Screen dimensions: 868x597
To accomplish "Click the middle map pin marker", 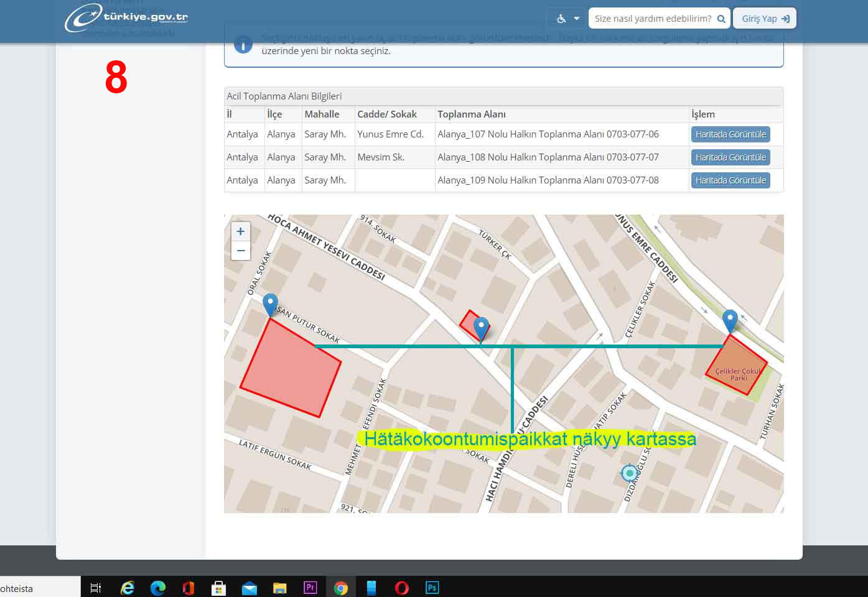I will (x=481, y=327).
